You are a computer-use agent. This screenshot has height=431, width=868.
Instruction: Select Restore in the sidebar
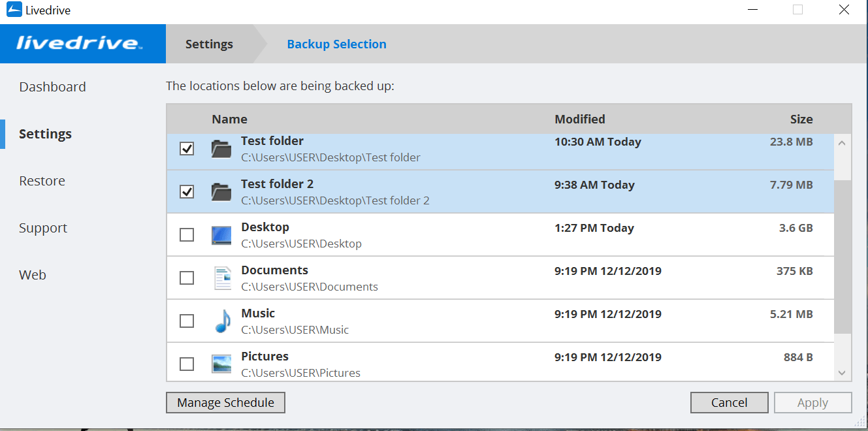42,180
